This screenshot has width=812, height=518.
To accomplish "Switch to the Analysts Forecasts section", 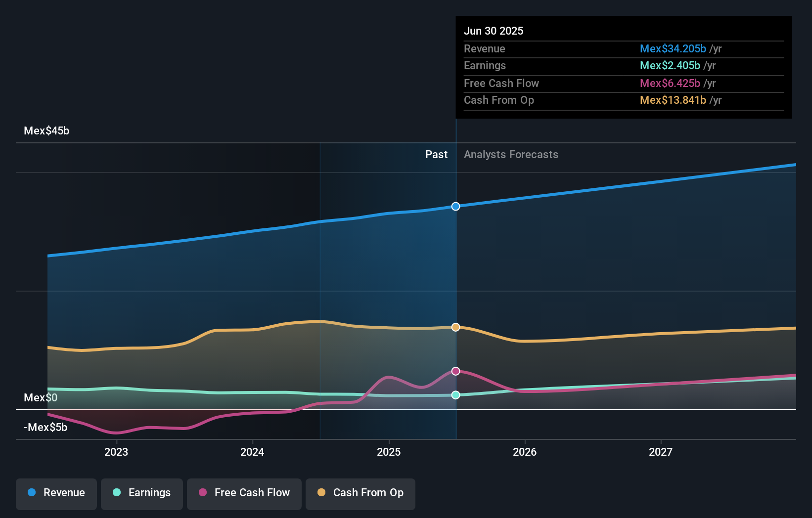I will [x=511, y=154].
